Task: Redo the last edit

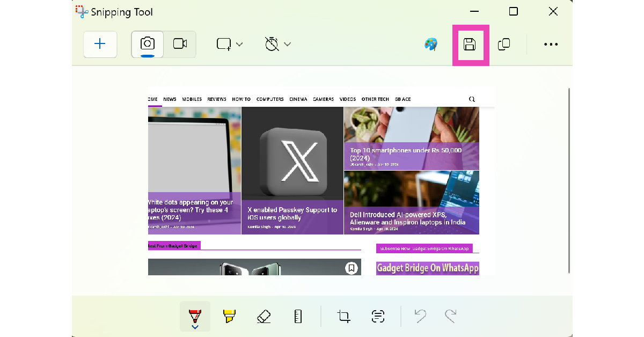Action: click(450, 317)
